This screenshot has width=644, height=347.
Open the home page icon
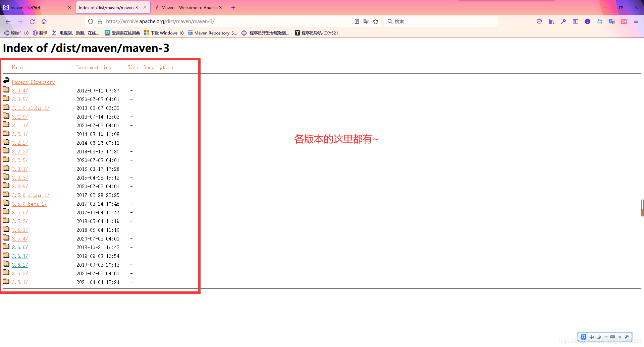point(44,21)
